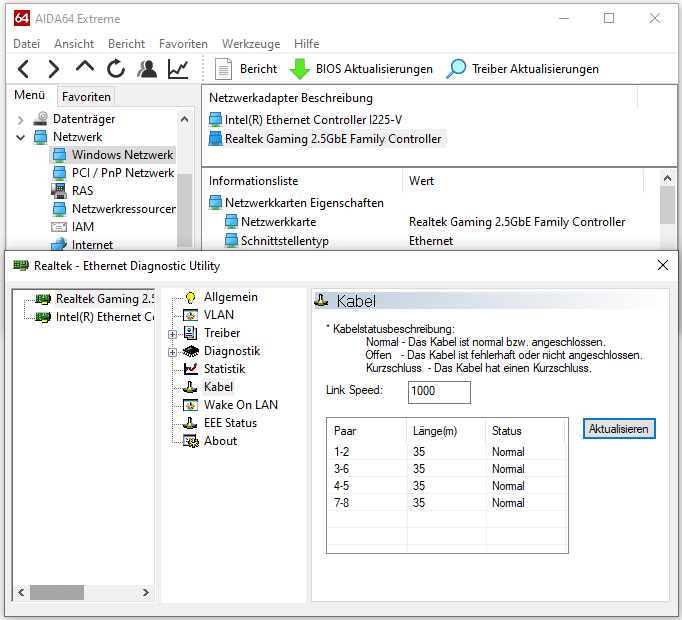Click the adapter list scroll-left arrow

pos(21,593)
